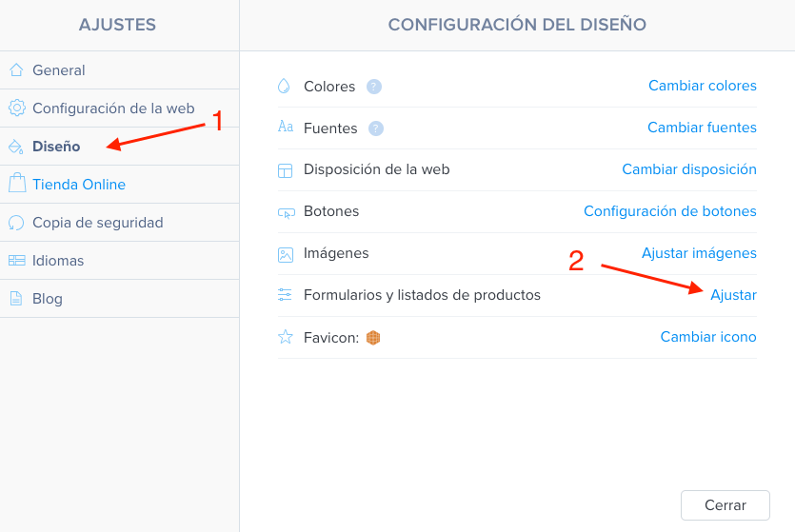Click the shopping bag Tienda Online icon
This screenshot has width=795, height=532.
17,183
